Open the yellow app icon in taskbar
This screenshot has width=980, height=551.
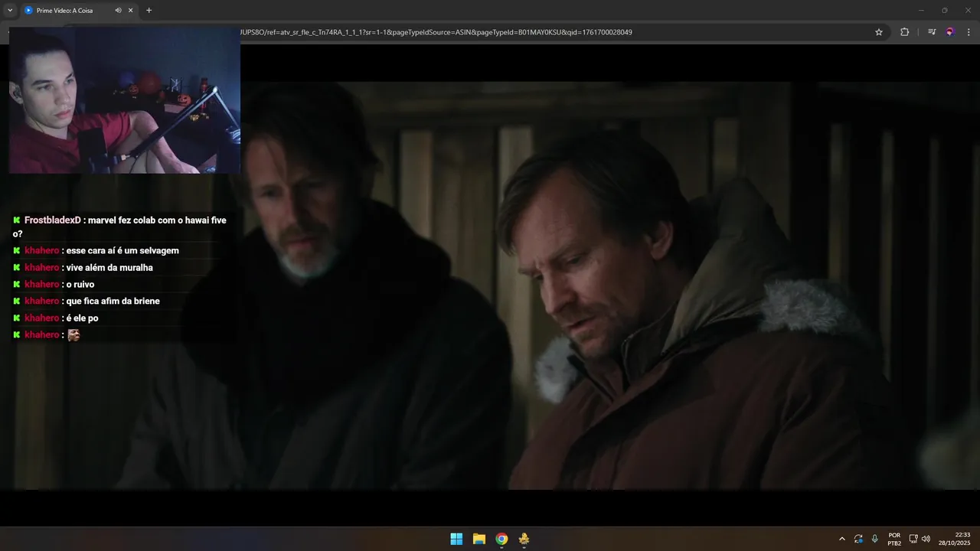524,539
